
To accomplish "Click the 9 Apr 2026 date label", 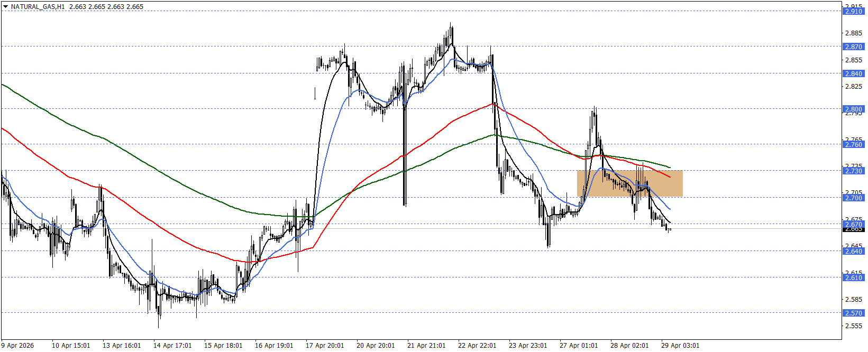I will tap(17, 346).
